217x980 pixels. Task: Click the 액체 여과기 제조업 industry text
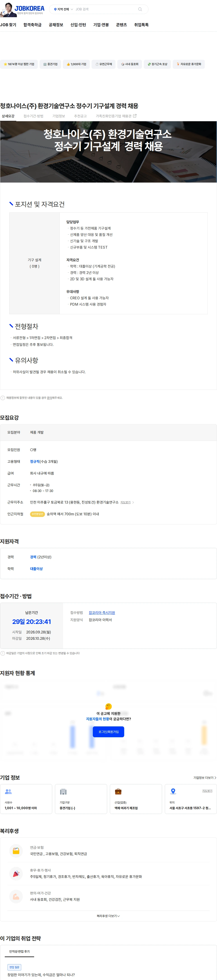click(126, 808)
